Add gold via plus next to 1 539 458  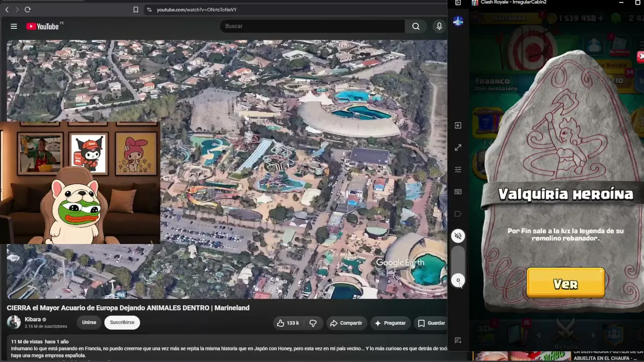(x=600, y=18)
